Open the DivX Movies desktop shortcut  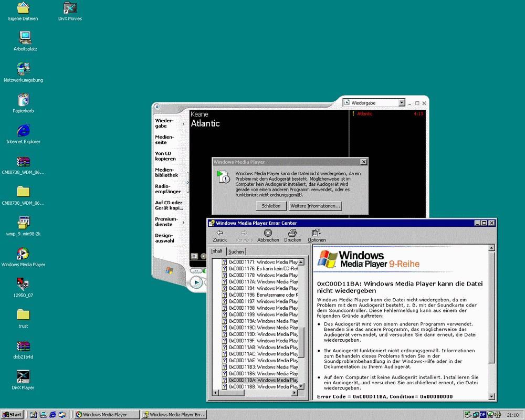pos(70,12)
